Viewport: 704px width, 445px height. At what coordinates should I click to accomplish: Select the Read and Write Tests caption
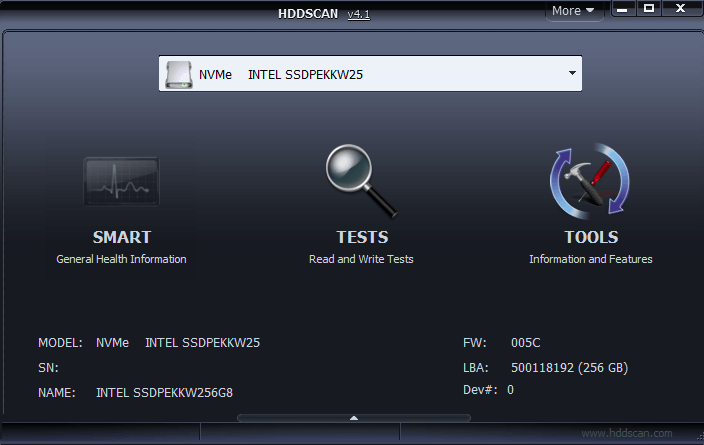click(x=361, y=259)
